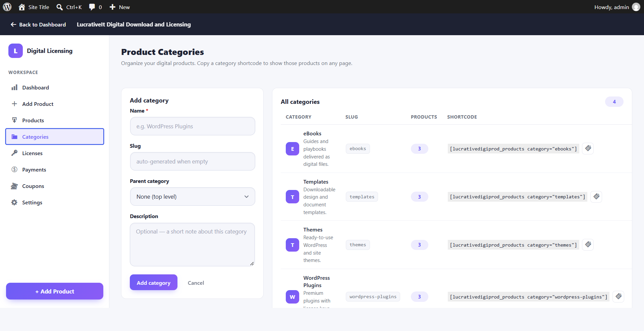The width and height of the screenshot is (644, 331).
Task: Click the Licenses key icon
Action: (x=14, y=153)
